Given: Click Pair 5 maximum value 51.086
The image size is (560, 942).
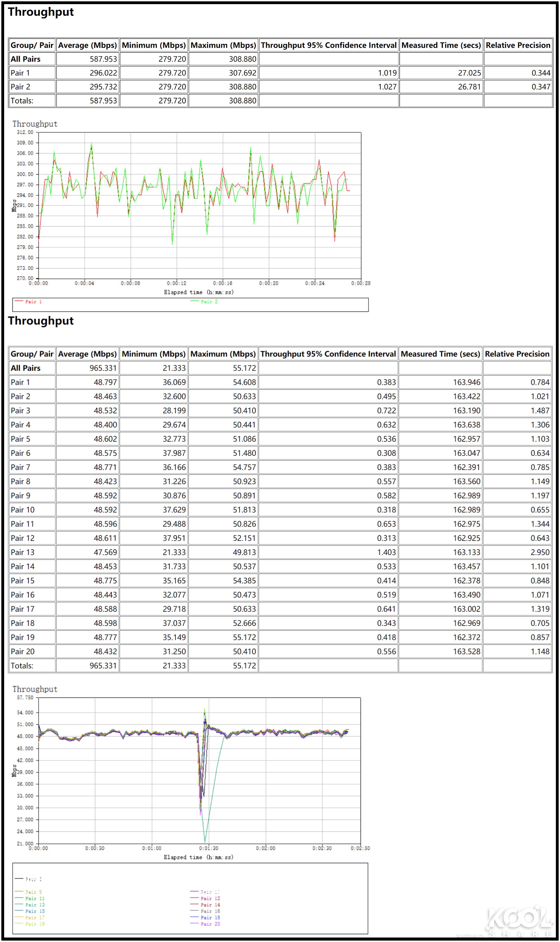Looking at the screenshot, I should 244,439.
